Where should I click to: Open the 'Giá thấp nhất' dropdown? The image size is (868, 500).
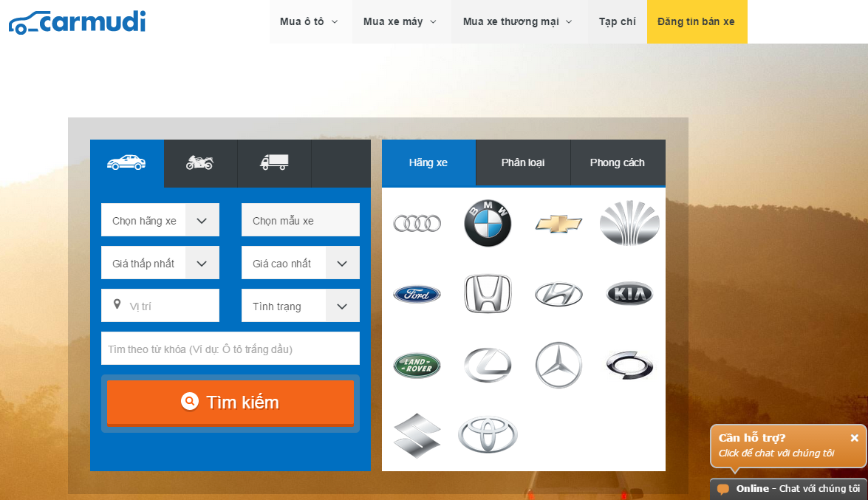coord(160,263)
